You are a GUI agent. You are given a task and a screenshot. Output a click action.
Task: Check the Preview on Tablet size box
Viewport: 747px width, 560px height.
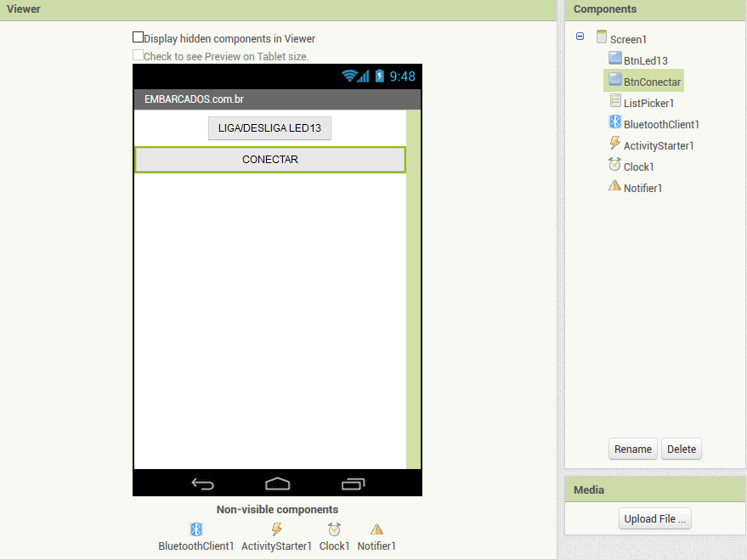139,55
